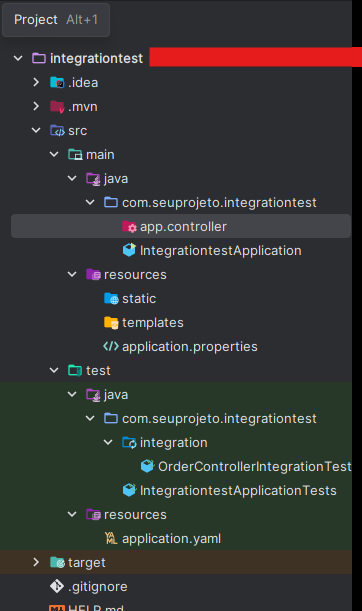This screenshot has height=611, width=362.
Task: Expand the target folder chevron
Action: click(36, 562)
